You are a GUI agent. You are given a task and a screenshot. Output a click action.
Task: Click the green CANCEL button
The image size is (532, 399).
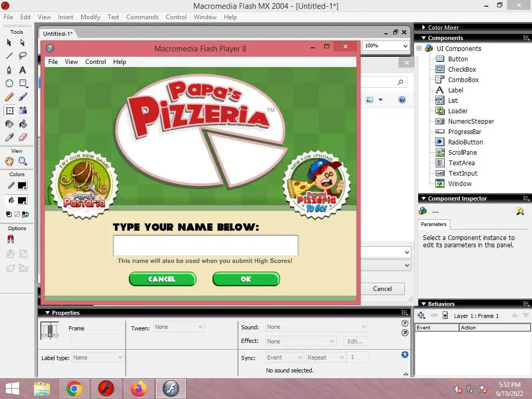pyautogui.click(x=163, y=279)
